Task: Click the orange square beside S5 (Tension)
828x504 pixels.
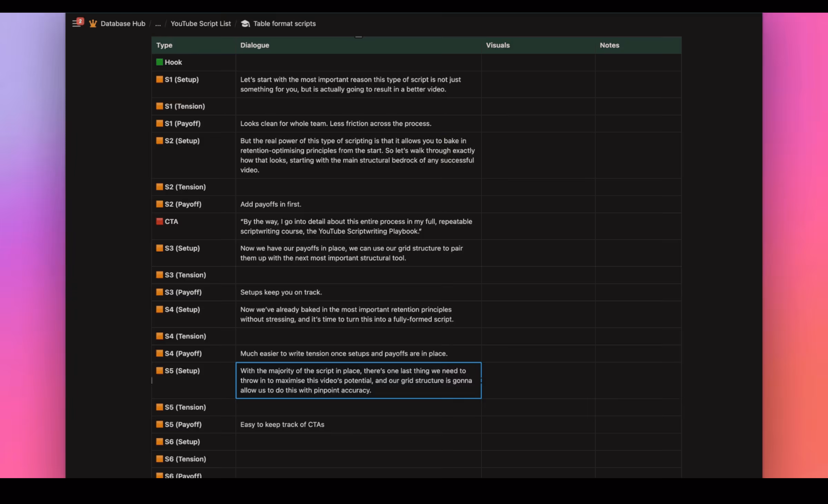Action: 159,407
